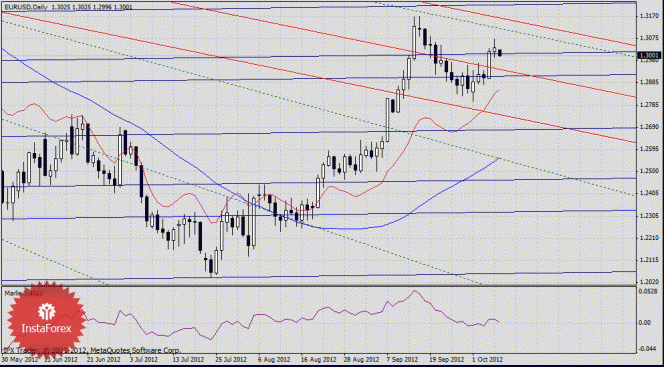The width and height of the screenshot is (664, 367).
Task: Click the 1.3075 price axis label
Action: 649,38
